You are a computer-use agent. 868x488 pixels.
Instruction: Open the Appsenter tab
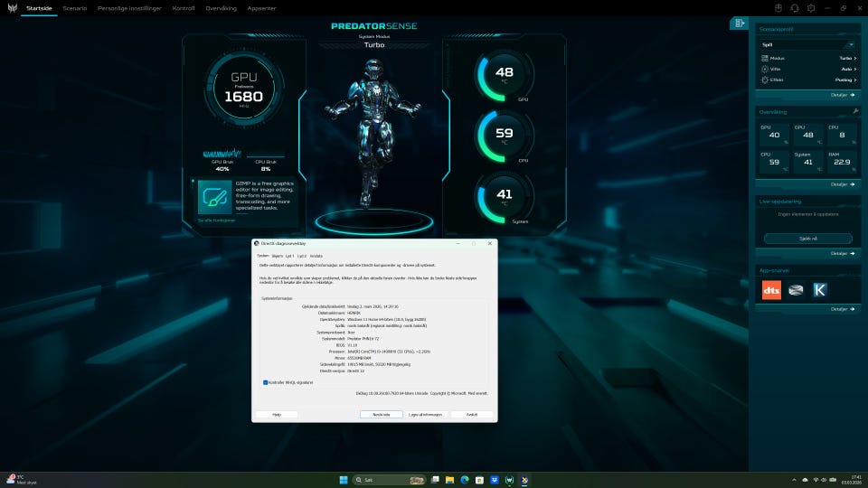point(261,8)
